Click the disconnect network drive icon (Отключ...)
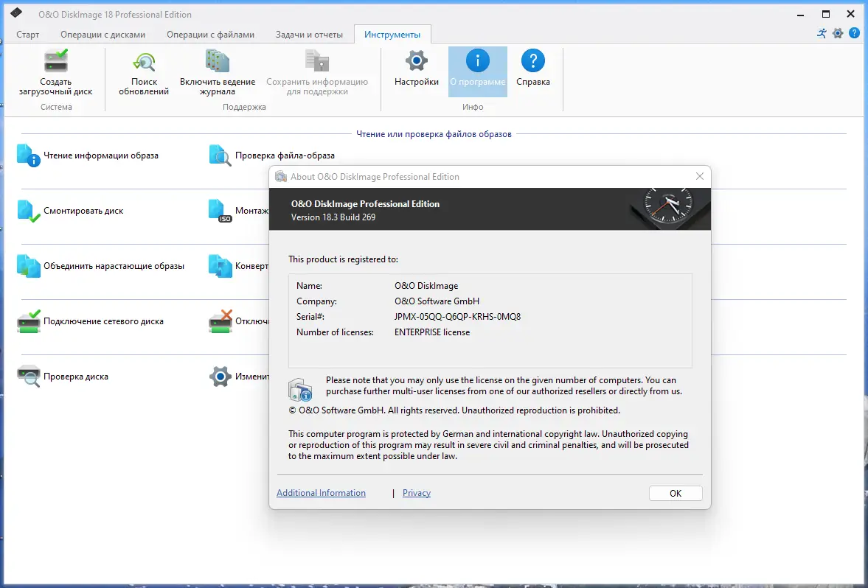Image resolution: width=868 pixels, height=588 pixels. point(220,321)
